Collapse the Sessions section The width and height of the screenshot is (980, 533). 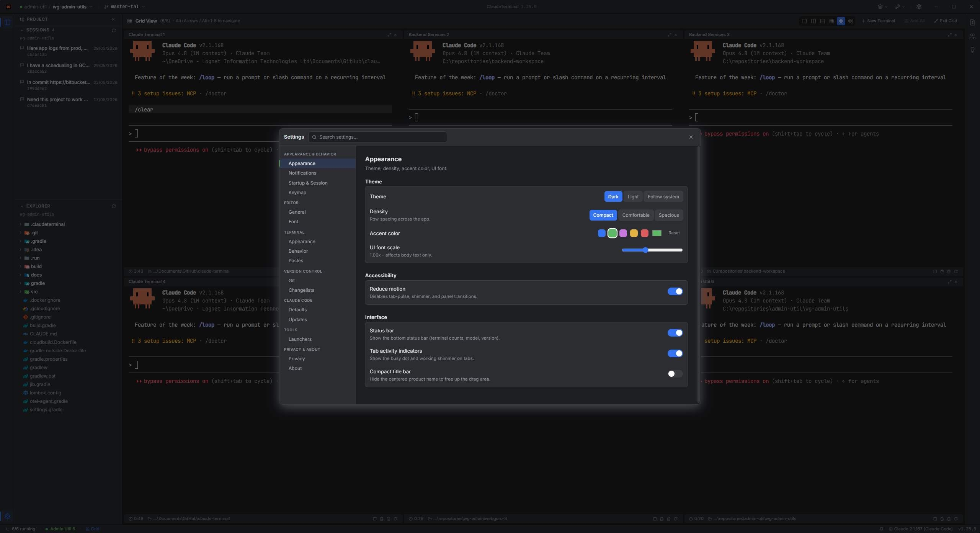pos(22,30)
